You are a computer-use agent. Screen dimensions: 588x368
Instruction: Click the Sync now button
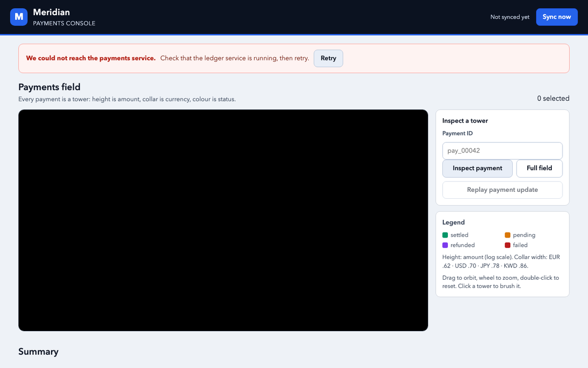pos(557,17)
